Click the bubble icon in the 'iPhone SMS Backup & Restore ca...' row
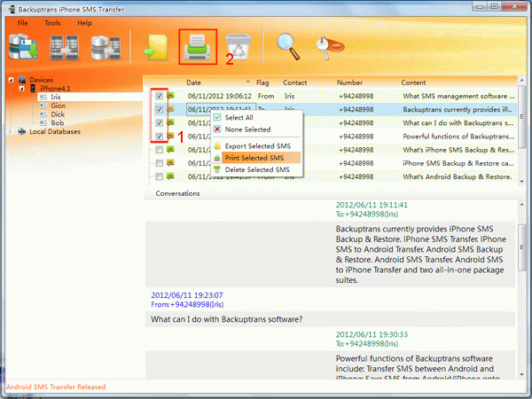Screen dimensions: 532x399 pos(170,162)
